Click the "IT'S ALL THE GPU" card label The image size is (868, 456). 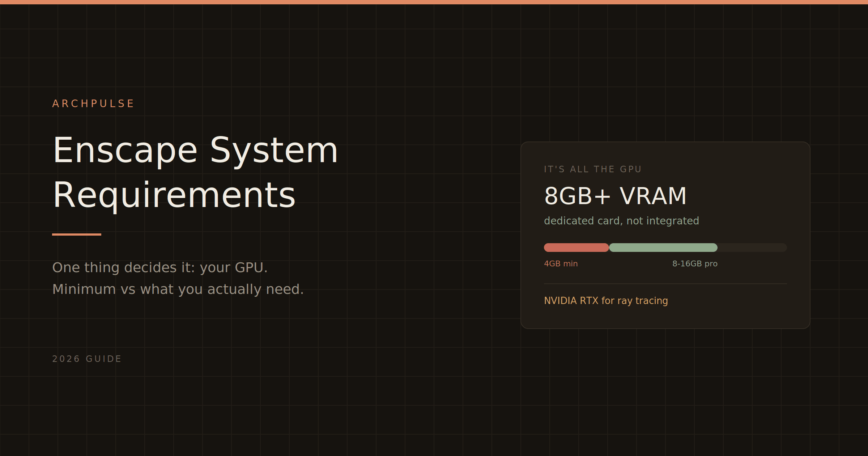pyautogui.click(x=593, y=169)
